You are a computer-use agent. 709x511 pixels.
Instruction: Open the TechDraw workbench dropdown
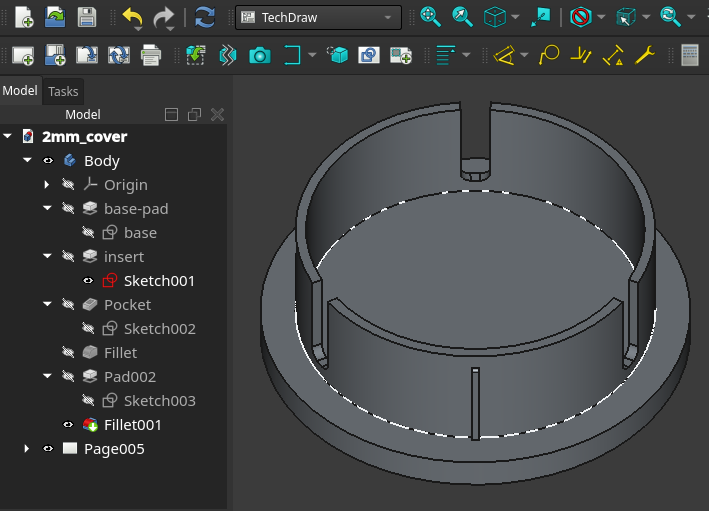point(318,18)
